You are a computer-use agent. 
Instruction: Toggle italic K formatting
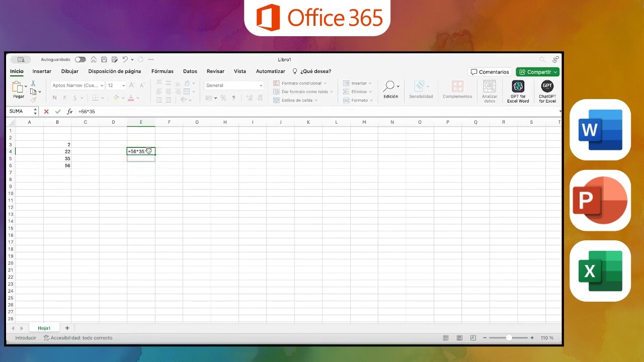(x=64, y=98)
